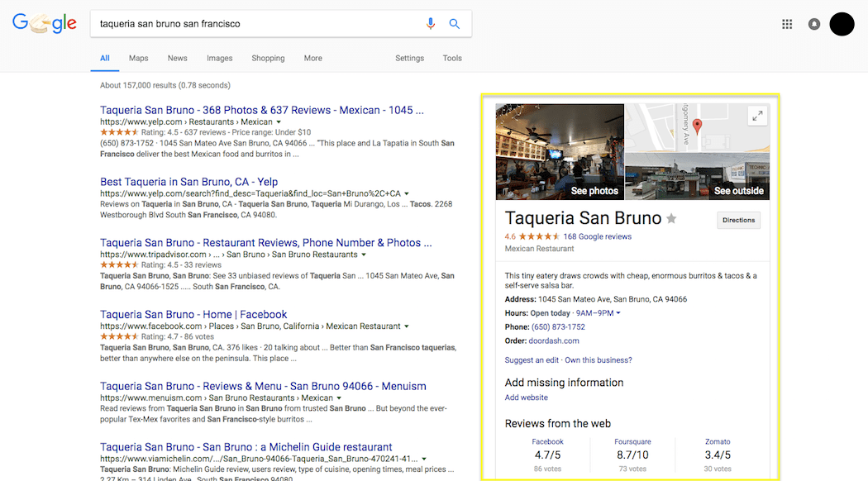The height and width of the screenshot is (481, 868).
Task: Click the Taqueria San Bruno panel title
Action: [583, 218]
